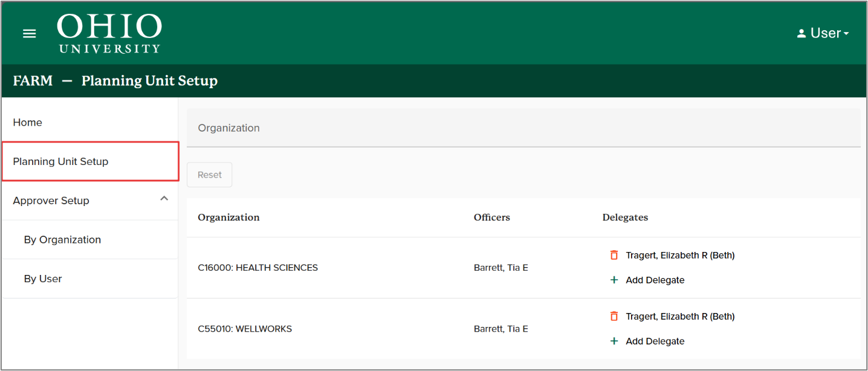
Task: Click the Officers column header
Action: pyautogui.click(x=491, y=218)
